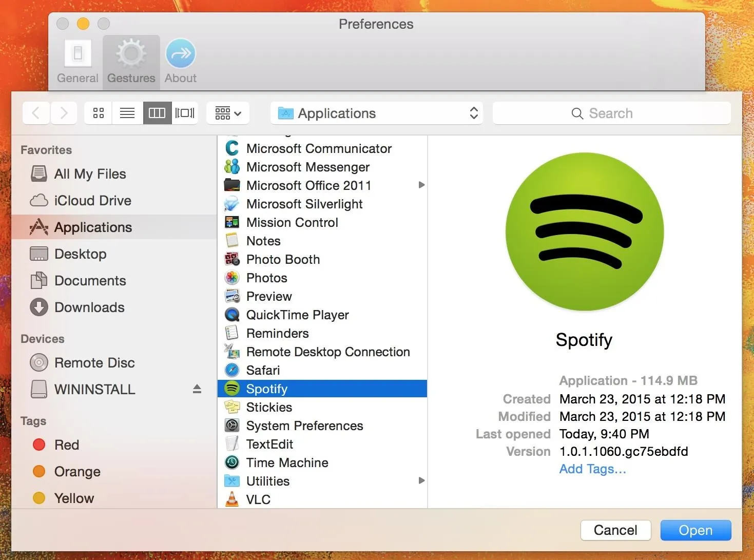Screen dimensions: 754x560
Task: Select System Preferences app icon
Action: 232,426
